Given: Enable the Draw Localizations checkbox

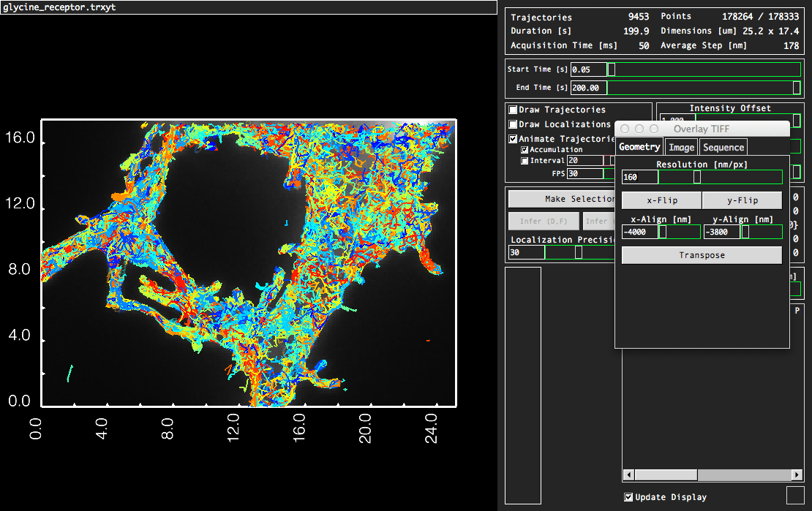Looking at the screenshot, I should tap(514, 124).
